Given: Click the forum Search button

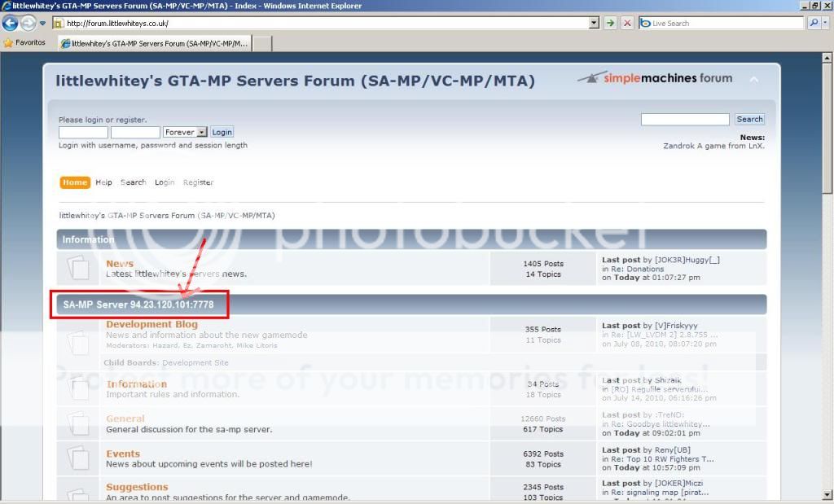Looking at the screenshot, I should click(x=749, y=120).
